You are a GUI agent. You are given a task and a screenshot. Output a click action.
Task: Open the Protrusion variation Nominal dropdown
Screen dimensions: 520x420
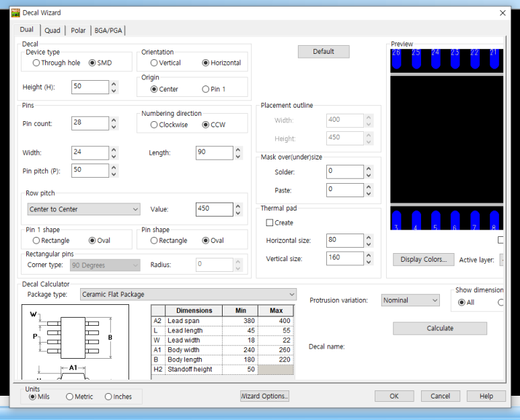pyautogui.click(x=410, y=300)
